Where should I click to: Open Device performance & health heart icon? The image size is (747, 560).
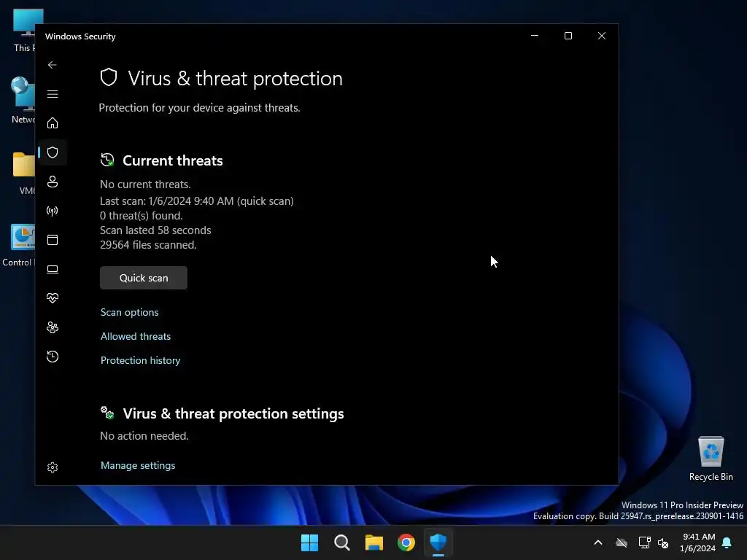(x=53, y=298)
